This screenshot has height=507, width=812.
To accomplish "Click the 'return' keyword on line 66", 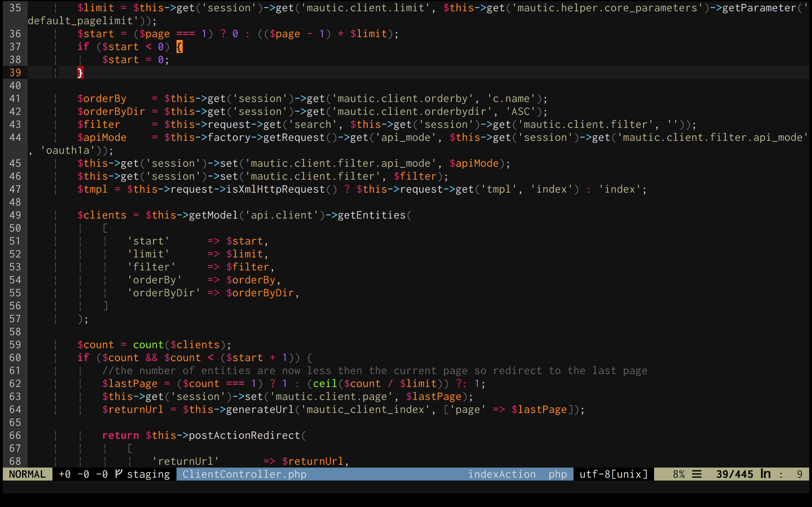I will 120,435.
